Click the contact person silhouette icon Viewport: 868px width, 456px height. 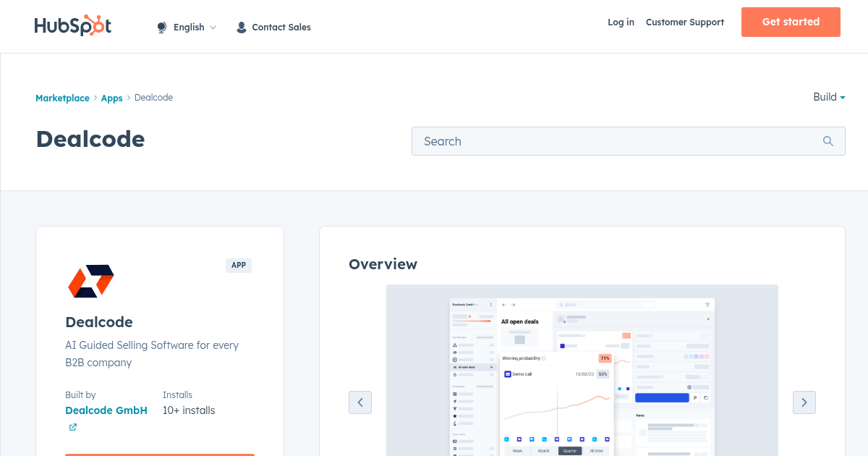(x=241, y=27)
